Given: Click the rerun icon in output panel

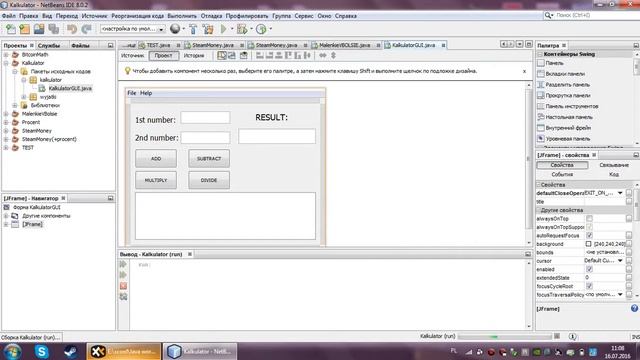Looking at the screenshot, I should 123,264.
